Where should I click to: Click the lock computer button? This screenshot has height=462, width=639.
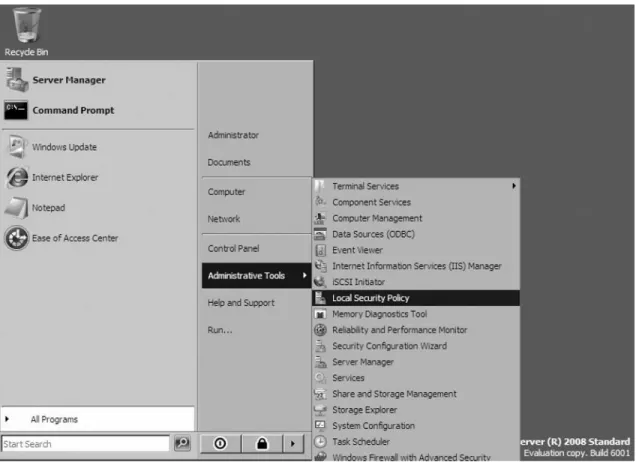(x=262, y=443)
